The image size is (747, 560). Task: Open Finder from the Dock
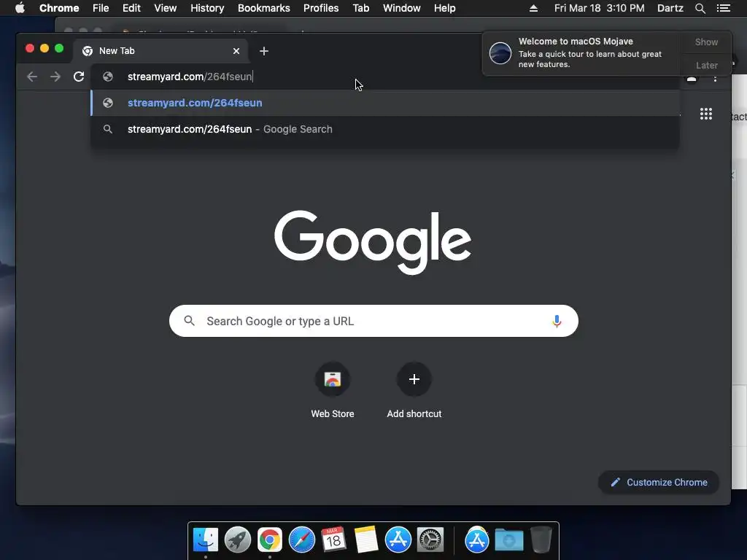(x=206, y=540)
